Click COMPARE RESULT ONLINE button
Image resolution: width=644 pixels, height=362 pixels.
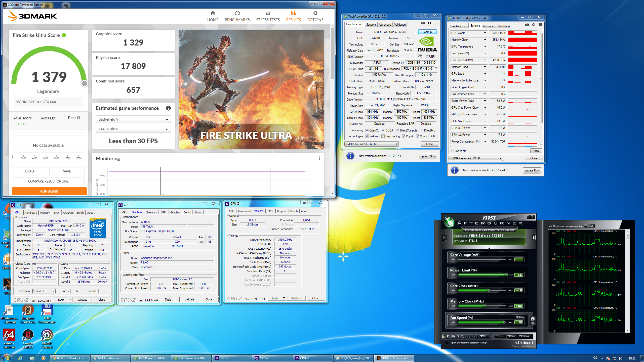tap(48, 181)
